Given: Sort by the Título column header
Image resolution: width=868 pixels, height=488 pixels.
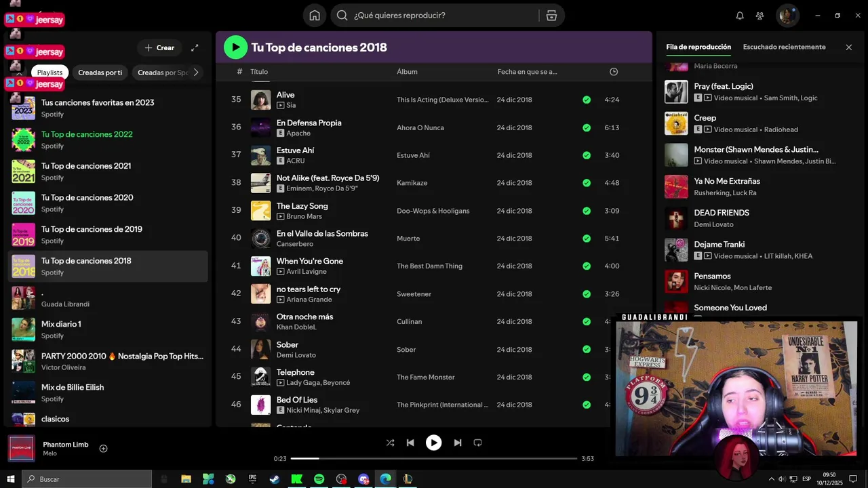Looking at the screenshot, I should pyautogui.click(x=259, y=72).
